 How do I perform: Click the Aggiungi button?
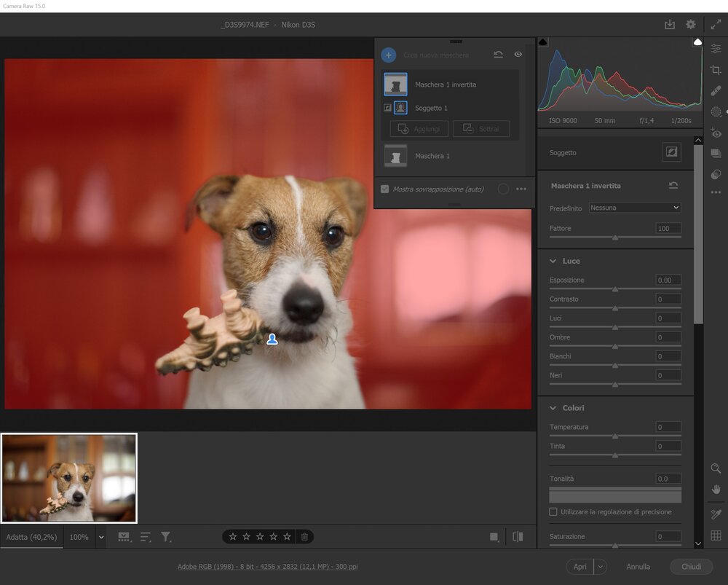(419, 129)
